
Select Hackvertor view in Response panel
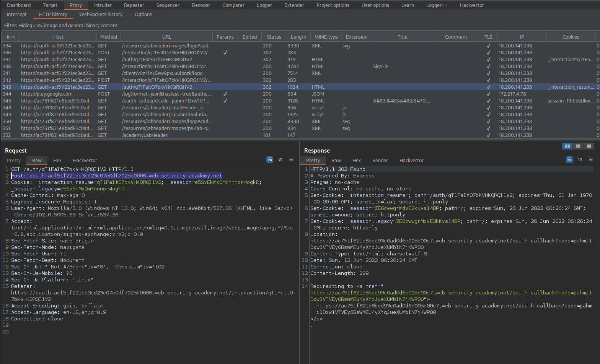tap(411, 161)
